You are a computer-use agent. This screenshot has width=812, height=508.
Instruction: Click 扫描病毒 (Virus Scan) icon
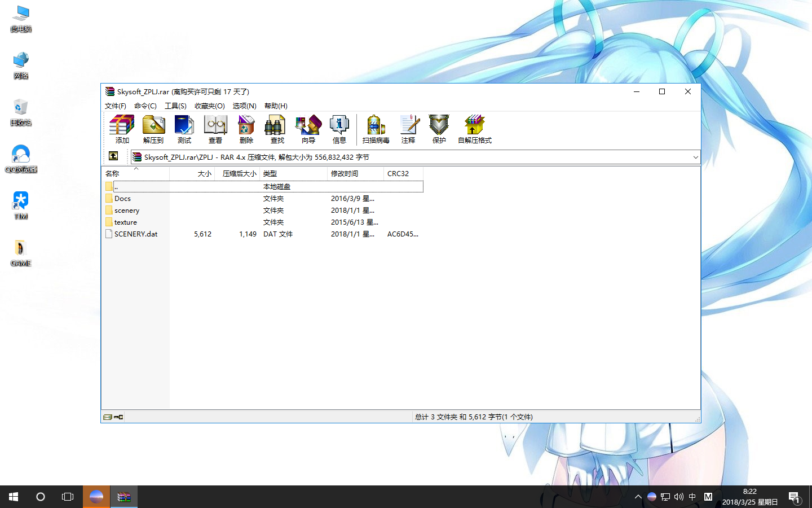(x=376, y=129)
